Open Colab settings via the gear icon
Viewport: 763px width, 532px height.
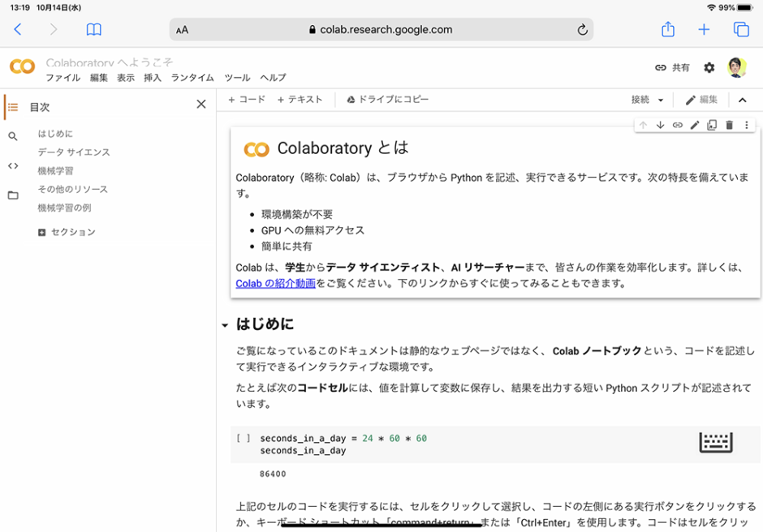pos(709,68)
